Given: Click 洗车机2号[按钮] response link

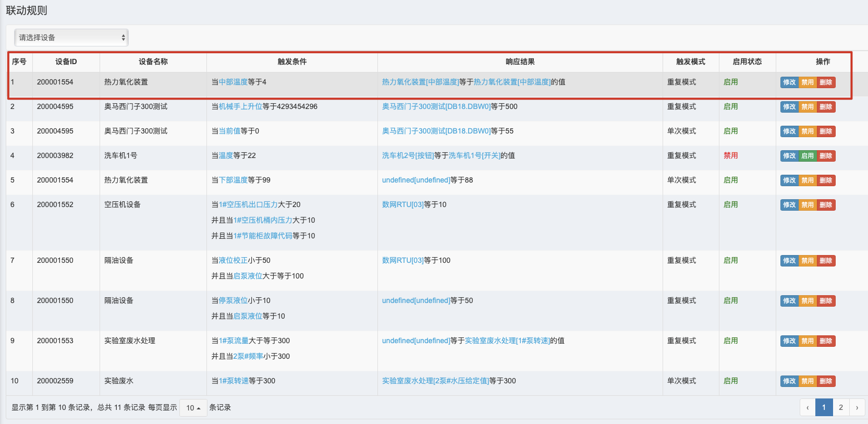Looking at the screenshot, I should (408, 155).
